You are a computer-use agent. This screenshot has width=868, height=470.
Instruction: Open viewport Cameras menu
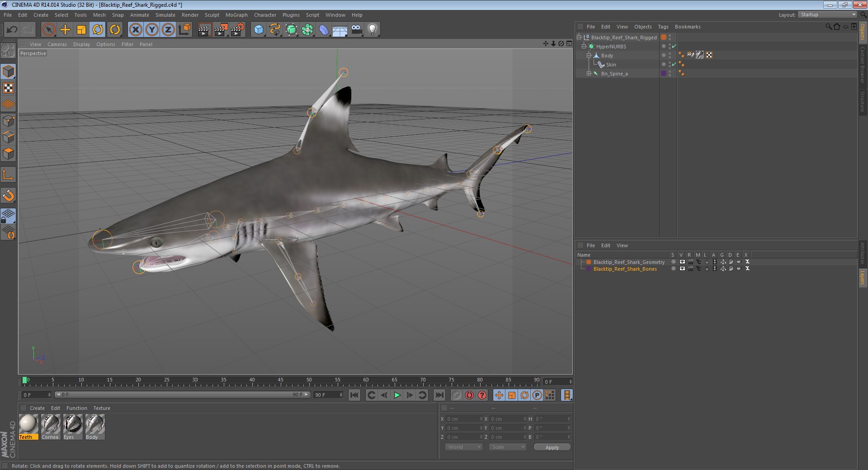click(57, 44)
